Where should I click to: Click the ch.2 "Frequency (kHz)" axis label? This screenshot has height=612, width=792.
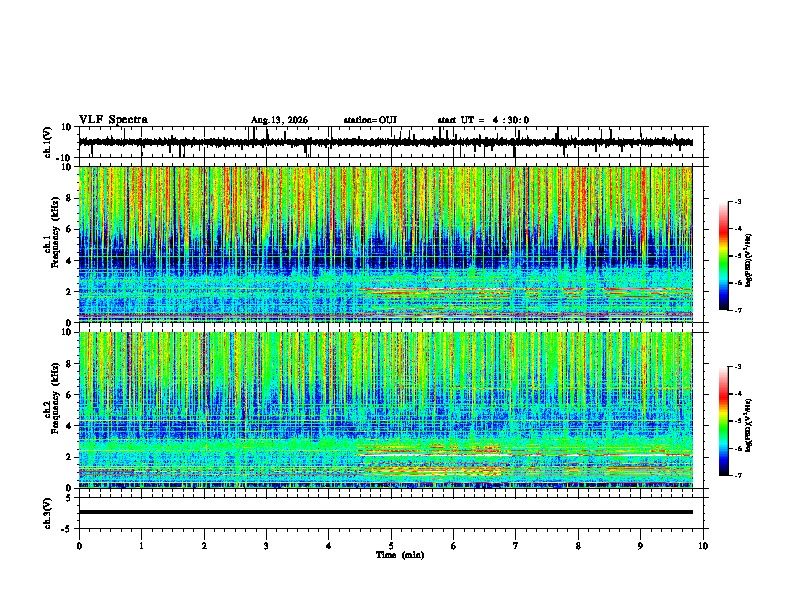(x=55, y=397)
